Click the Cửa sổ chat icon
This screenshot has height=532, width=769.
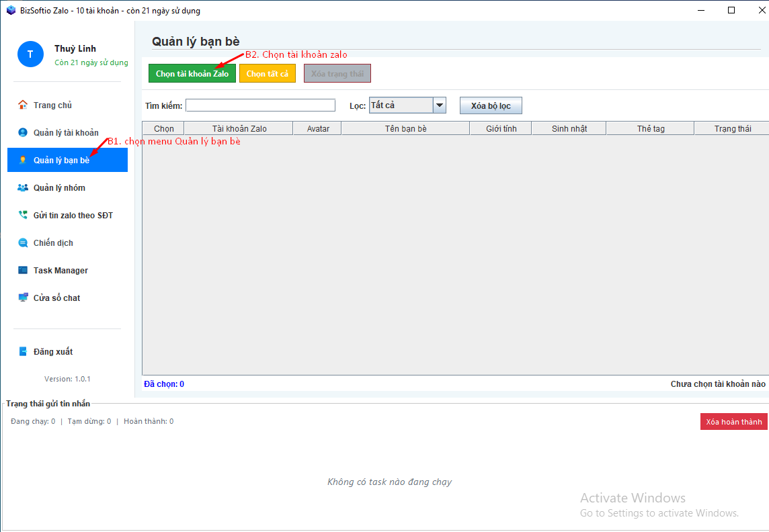[x=23, y=298]
